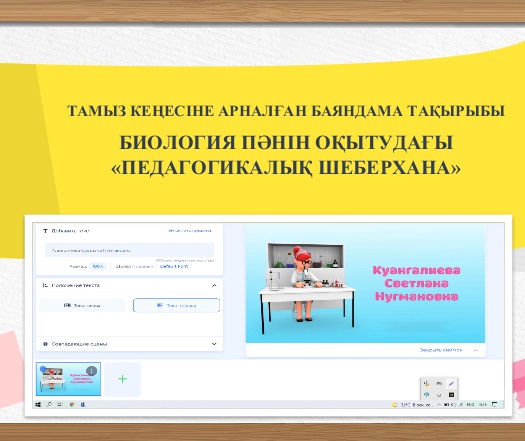The image size is (525, 441).
Task: Click the battery icon in system tray
Action: coord(446,405)
